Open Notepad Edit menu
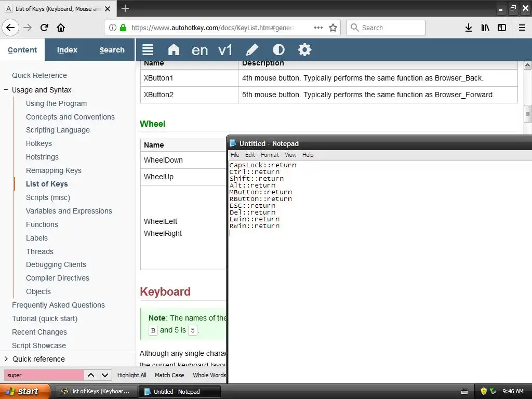Viewport: 532px width, 399px height. pos(250,155)
